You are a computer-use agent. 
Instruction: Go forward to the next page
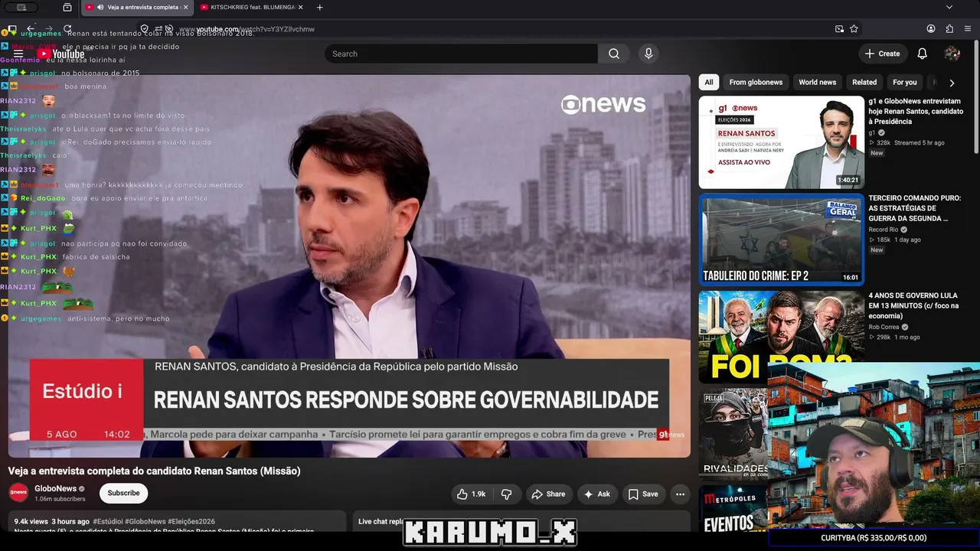[49, 29]
